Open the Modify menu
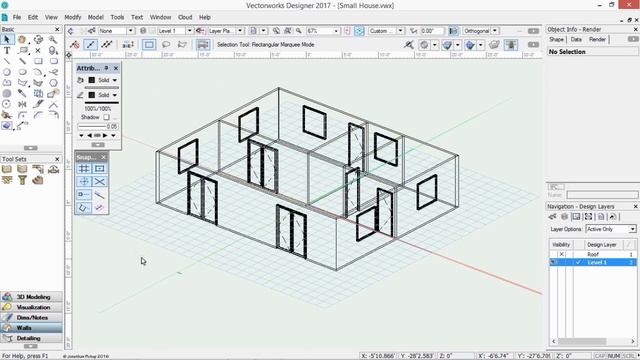 click(x=73, y=17)
